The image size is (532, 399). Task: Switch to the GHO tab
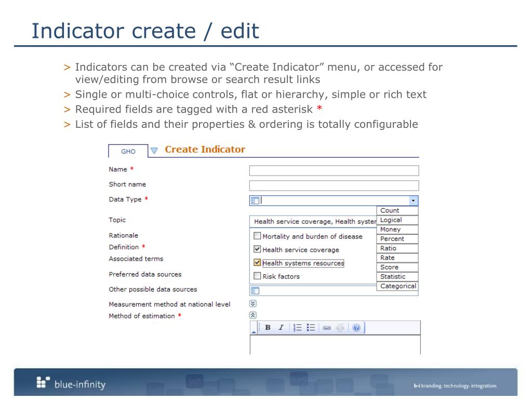[x=128, y=151]
